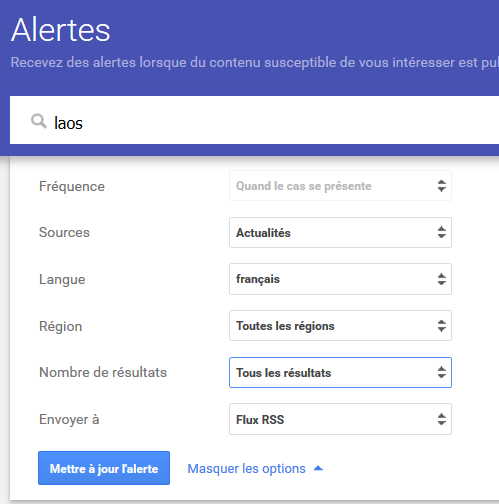Click the magnifying glass search icon
Screen dimensions: 499x504
point(39,121)
